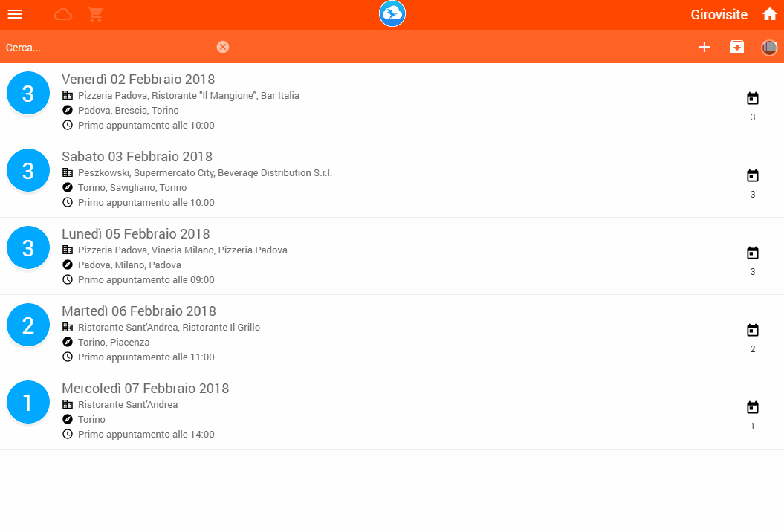Screen dimensions: 784x532
Task: Click clock icon beside appuntamento alle 09:00
Action: pos(68,279)
